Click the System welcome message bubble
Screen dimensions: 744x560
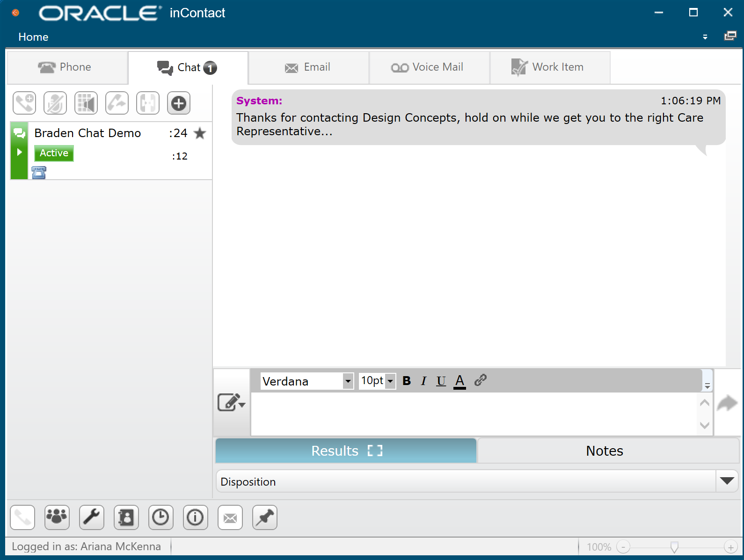tap(478, 117)
